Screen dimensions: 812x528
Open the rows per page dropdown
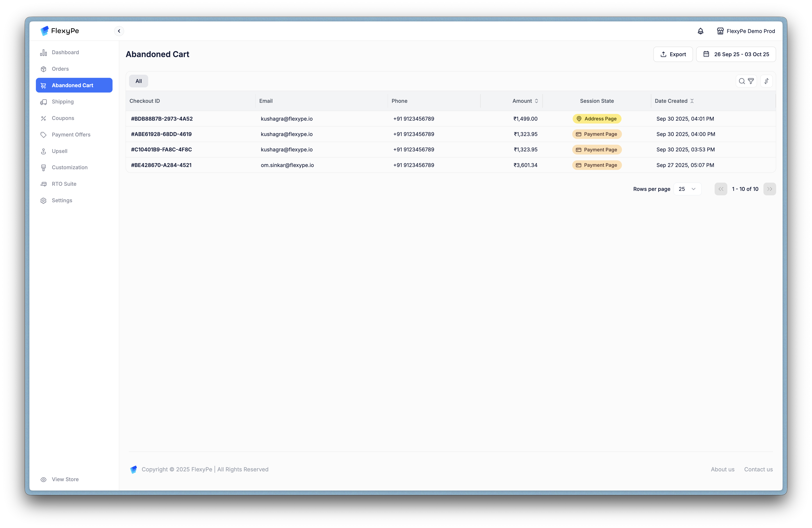pos(687,189)
